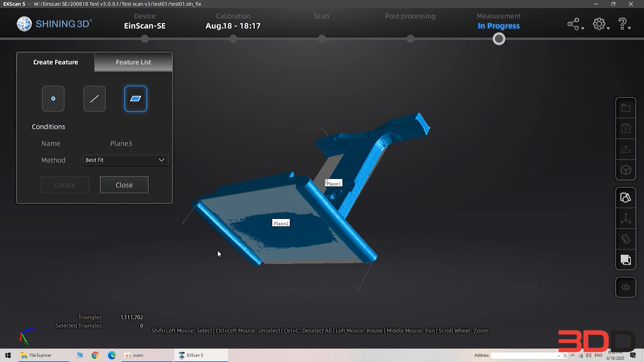Image resolution: width=644 pixels, height=362 pixels.
Task: Open the 3D model cube icon
Action: (x=626, y=170)
